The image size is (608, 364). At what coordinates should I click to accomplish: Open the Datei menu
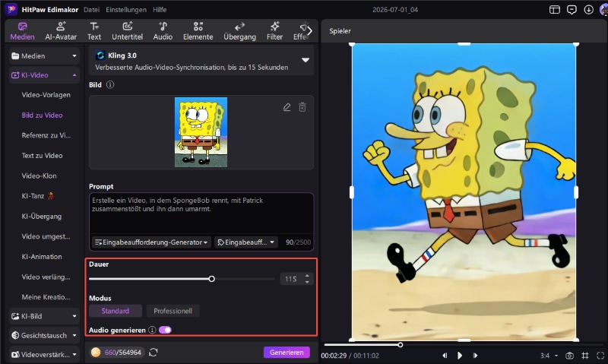tap(91, 10)
